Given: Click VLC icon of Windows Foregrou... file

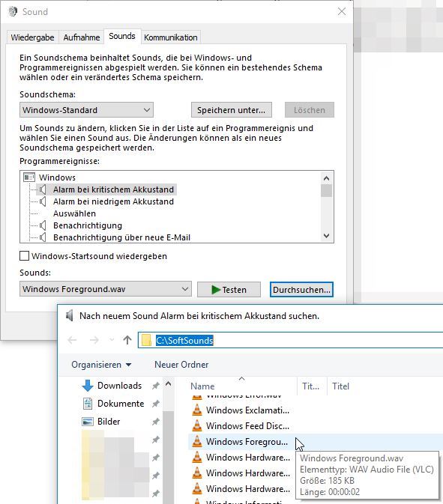Looking at the screenshot, I should 197,441.
